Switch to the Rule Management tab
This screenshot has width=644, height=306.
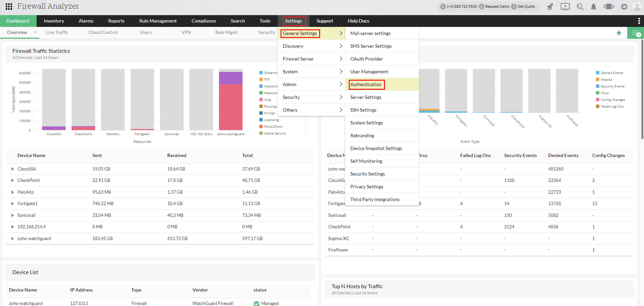click(x=158, y=21)
